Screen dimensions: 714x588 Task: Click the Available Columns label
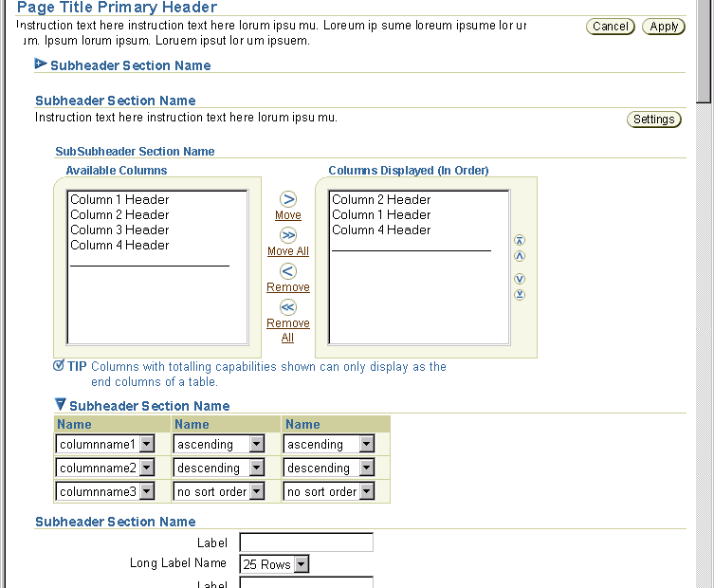tap(117, 171)
